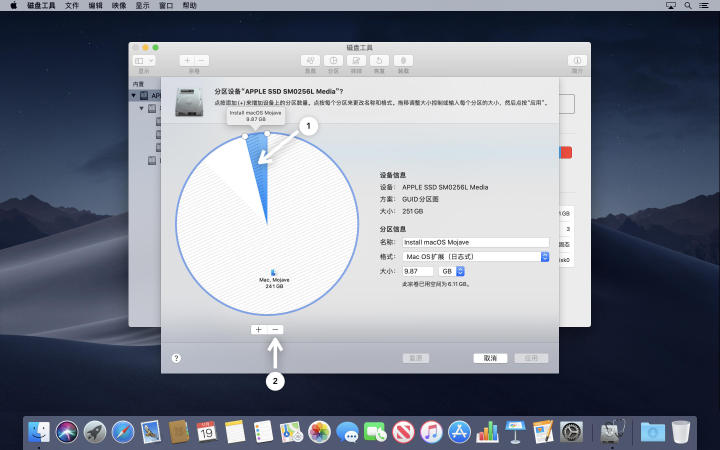
Task: Open the 映像 menu
Action: tap(119, 6)
